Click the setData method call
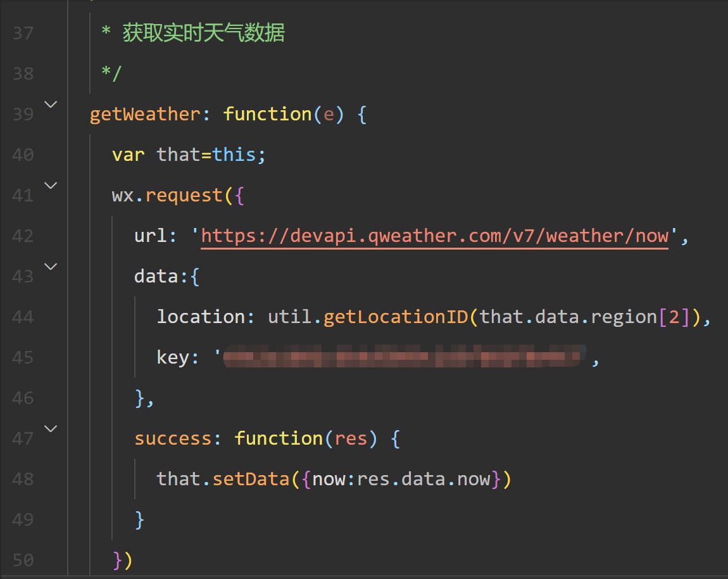The width and height of the screenshot is (728, 579). 251,480
